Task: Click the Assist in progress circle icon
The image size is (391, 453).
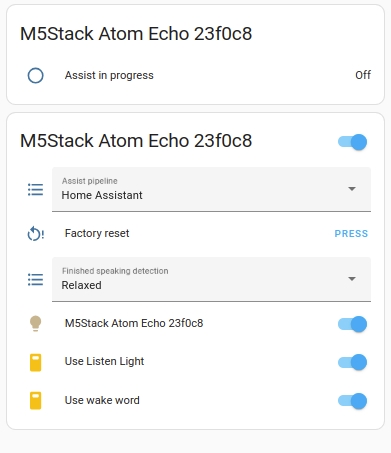Action: pos(35,75)
